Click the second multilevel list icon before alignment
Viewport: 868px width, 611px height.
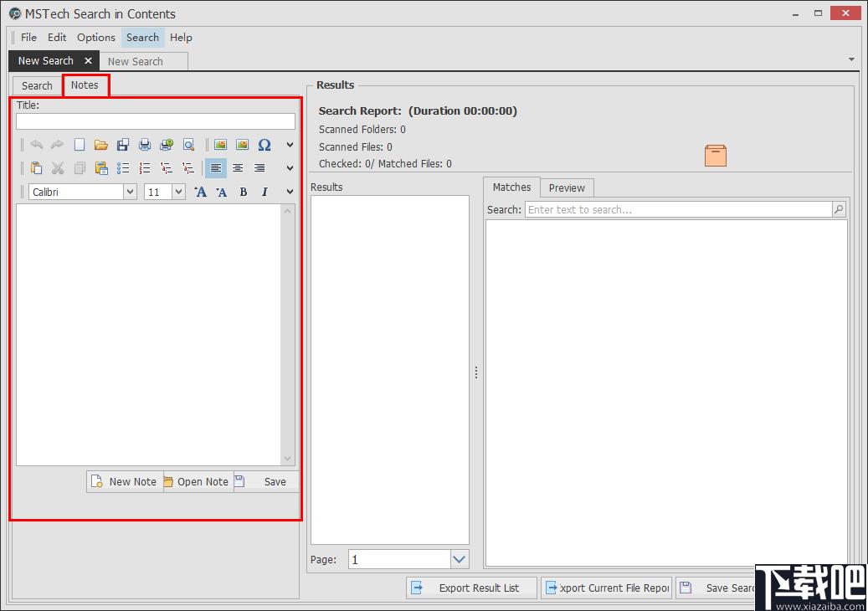[x=188, y=167]
